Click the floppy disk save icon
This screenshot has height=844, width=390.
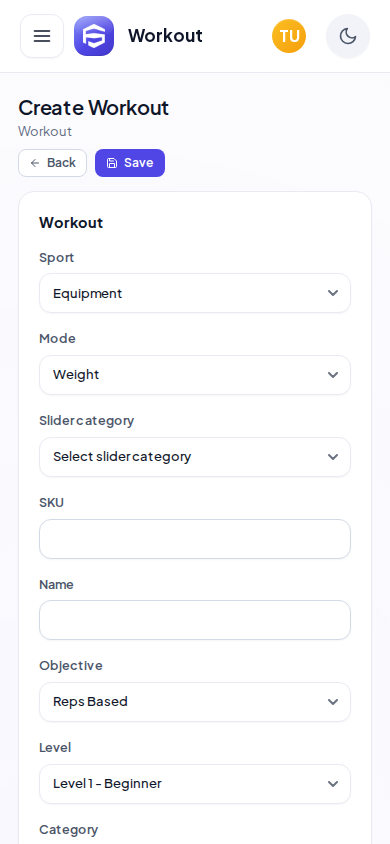(x=112, y=163)
